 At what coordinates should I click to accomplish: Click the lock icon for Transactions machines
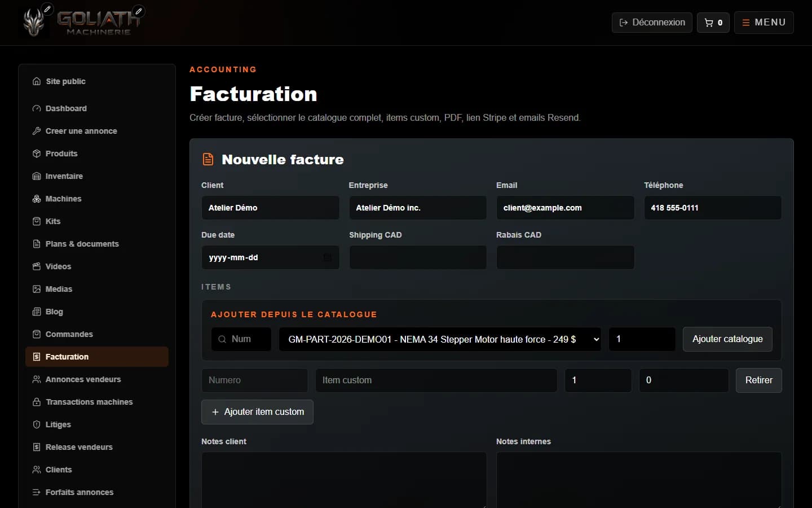point(37,402)
